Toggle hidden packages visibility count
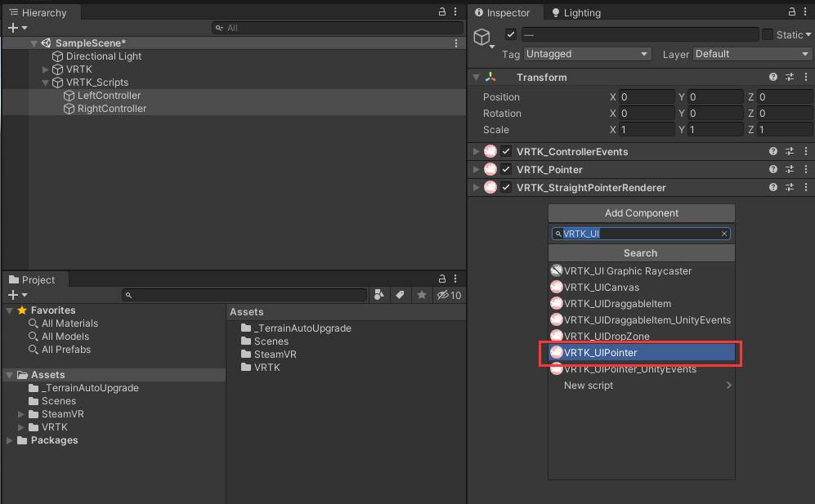815x504 pixels. (449, 295)
